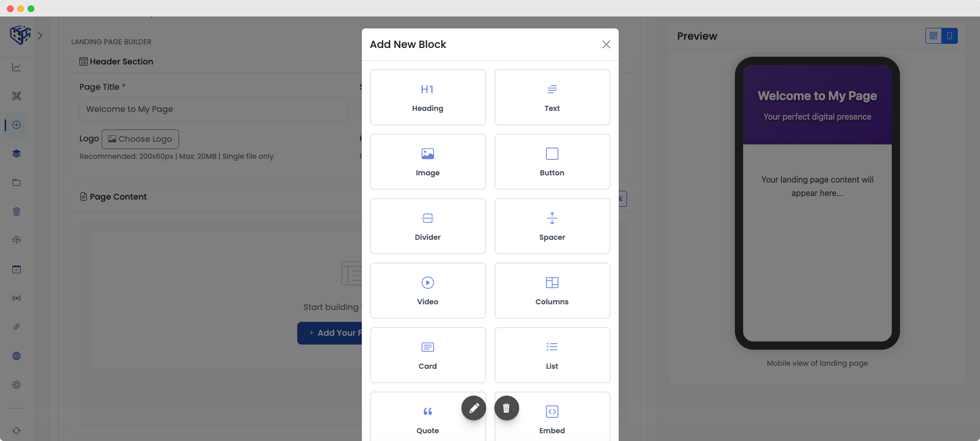Screen dimensions: 980x441
Task: Open the globe icon in sidebar
Action: coord(17,356)
